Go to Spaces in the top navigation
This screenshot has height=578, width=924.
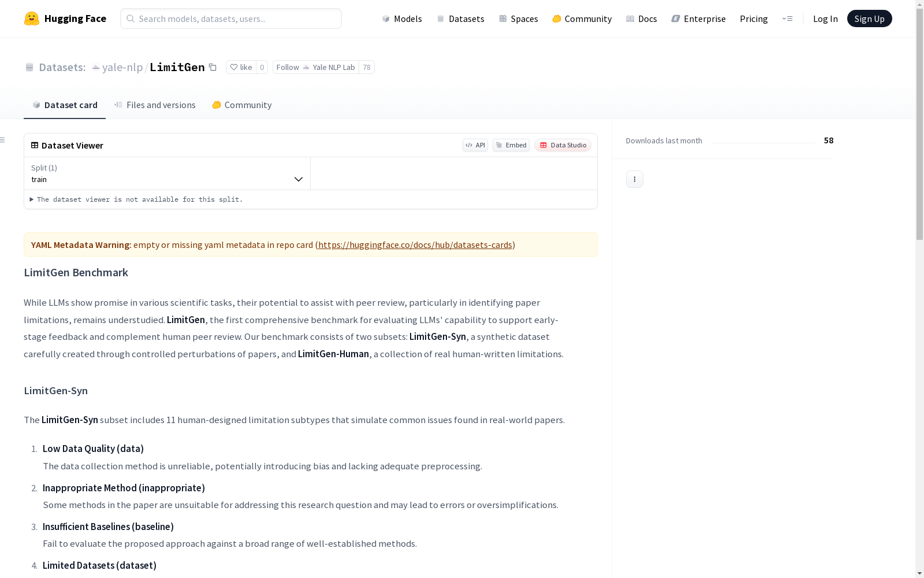[x=519, y=18]
